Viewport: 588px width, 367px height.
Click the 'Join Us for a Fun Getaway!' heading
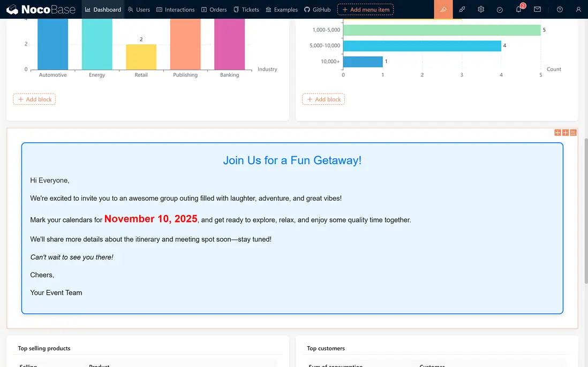tap(292, 160)
